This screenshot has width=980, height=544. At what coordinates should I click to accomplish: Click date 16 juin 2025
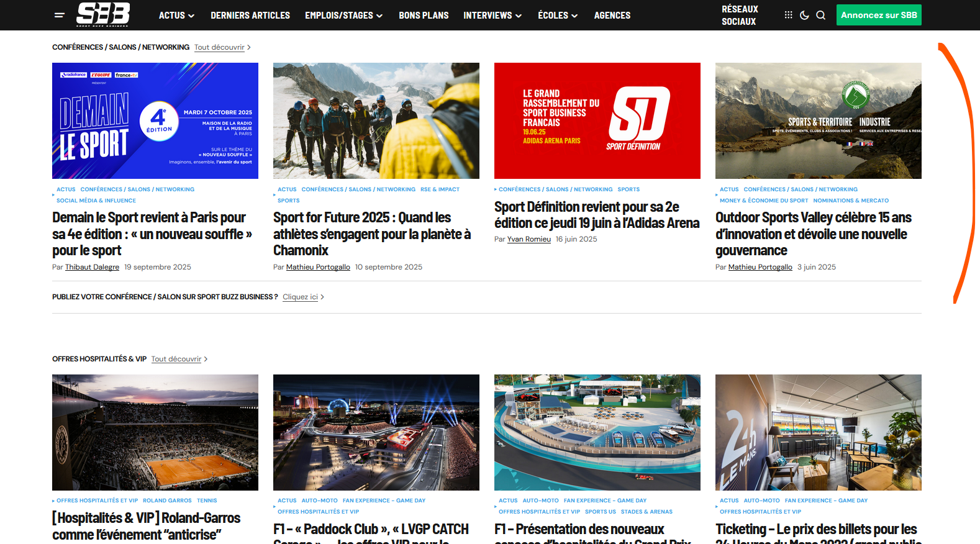576,239
